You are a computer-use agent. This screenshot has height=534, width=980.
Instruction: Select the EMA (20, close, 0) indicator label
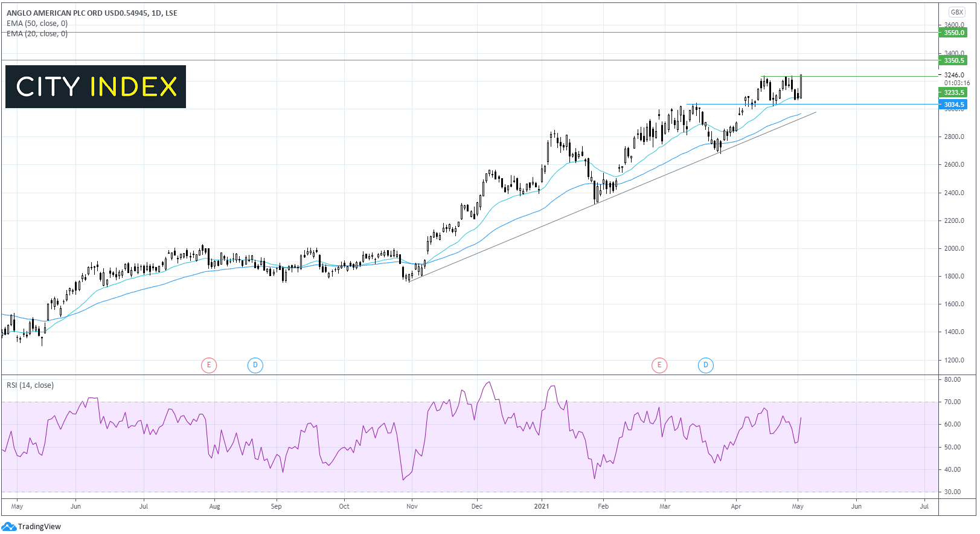coord(37,34)
